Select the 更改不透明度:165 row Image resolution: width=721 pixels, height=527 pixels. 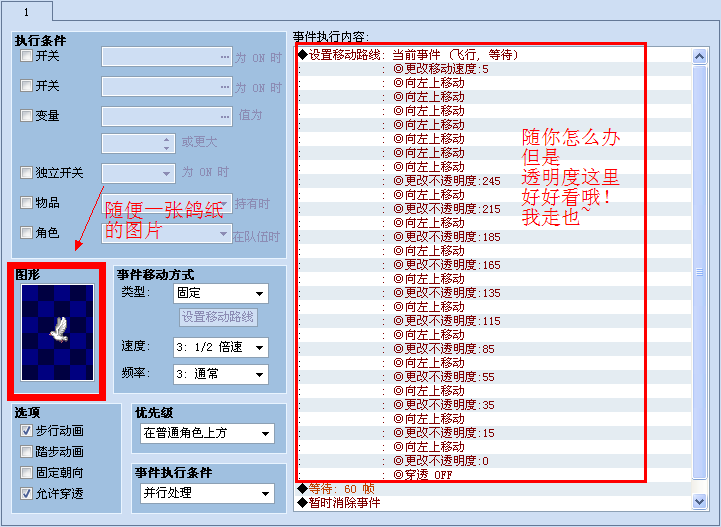(x=494, y=265)
